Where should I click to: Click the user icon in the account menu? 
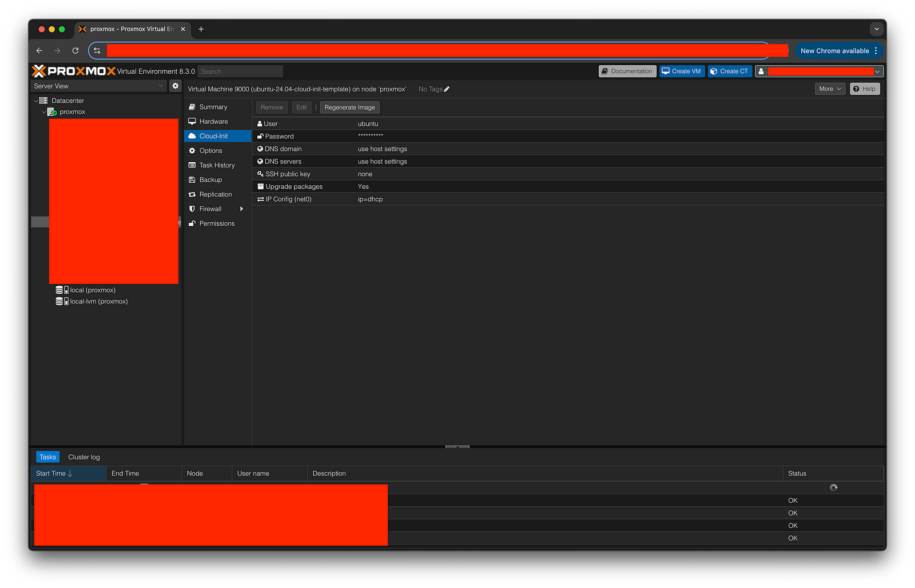click(761, 71)
